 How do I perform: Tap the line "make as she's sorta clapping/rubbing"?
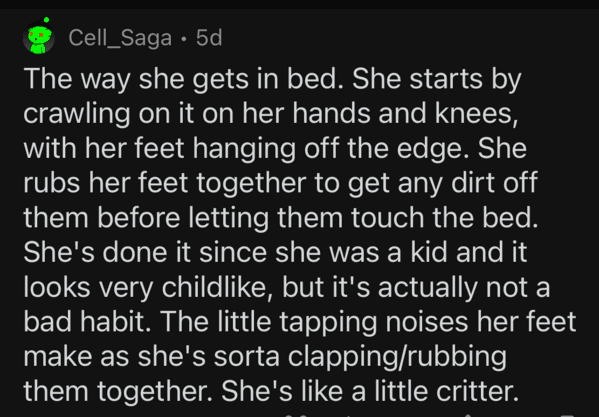coord(265,357)
